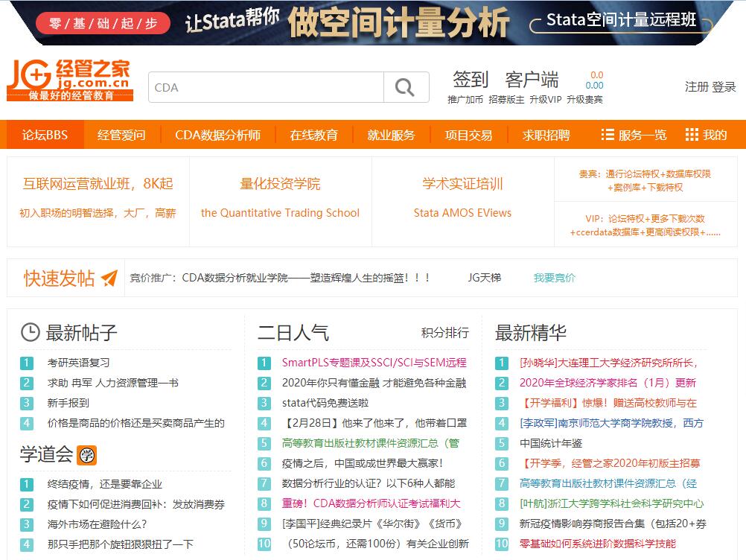Click in the CDA search input field

(x=267, y=87)
